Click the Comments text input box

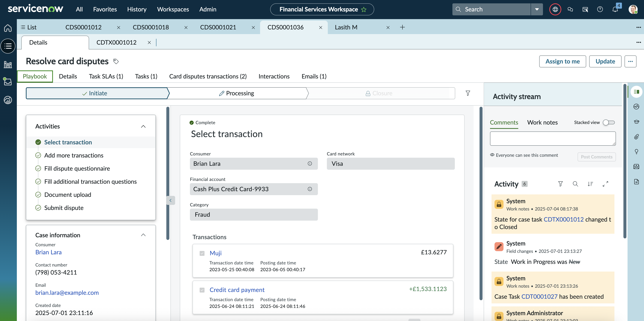[553, 139]
